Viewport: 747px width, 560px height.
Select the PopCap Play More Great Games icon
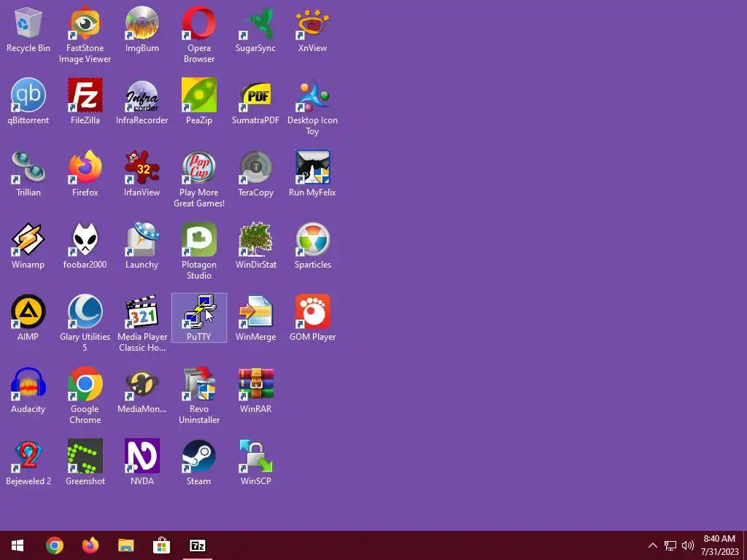(x=199, y=179)
